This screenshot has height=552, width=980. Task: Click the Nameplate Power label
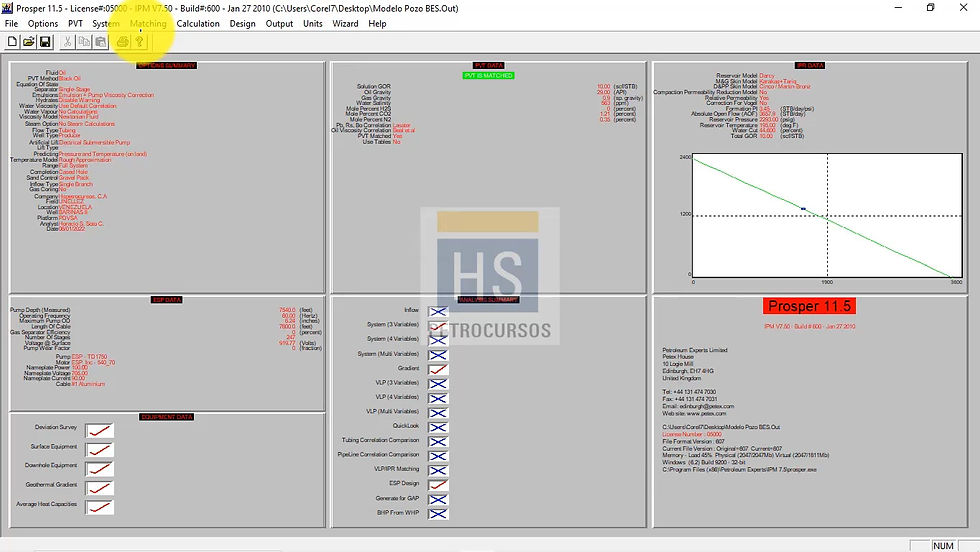click(48, 368)
